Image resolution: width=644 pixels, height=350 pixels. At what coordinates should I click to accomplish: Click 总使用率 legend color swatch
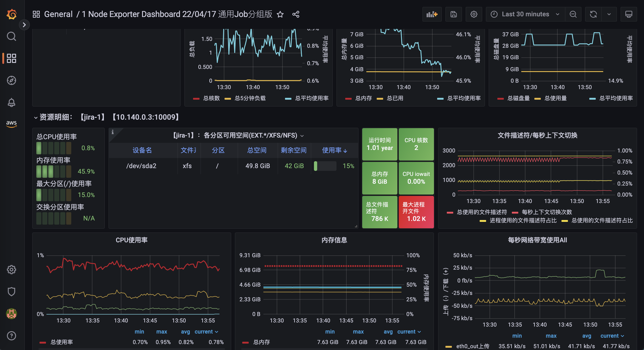point(43,342)
